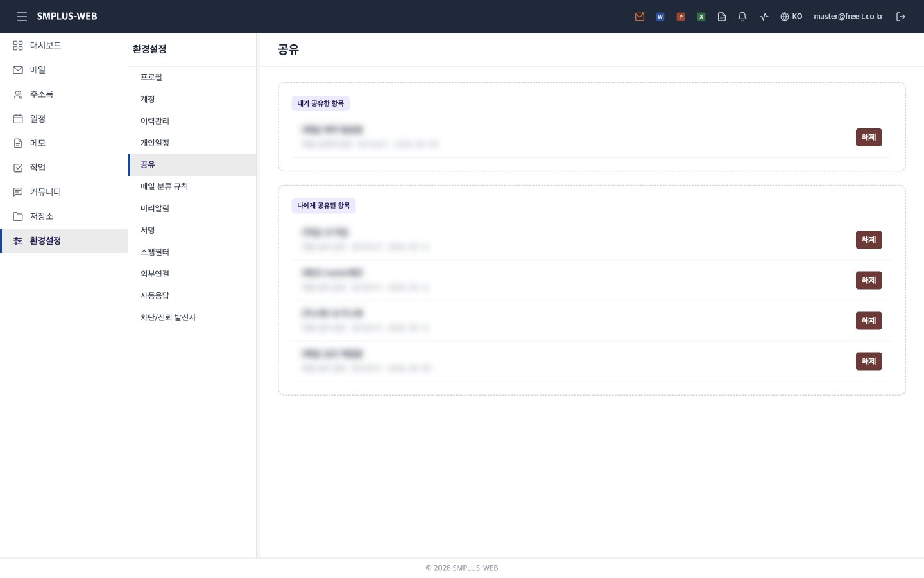Go to 이력관리 settings
Image resolution: width=924 pixels, height=578 pixels.
coord(192,121)
